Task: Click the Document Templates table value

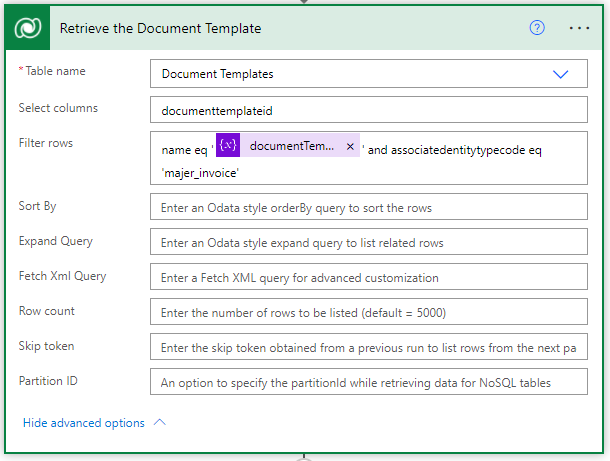Action: pyautogui.click(x=217, y=74)
